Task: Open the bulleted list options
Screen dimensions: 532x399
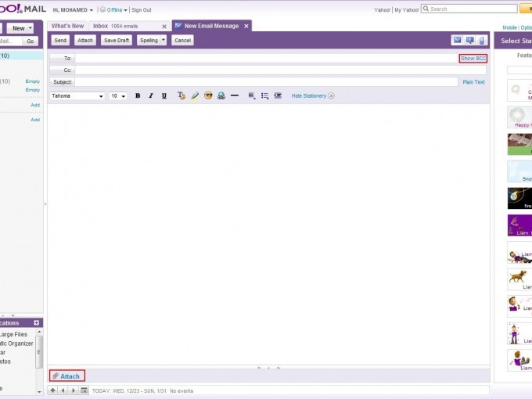Action: 265,96
